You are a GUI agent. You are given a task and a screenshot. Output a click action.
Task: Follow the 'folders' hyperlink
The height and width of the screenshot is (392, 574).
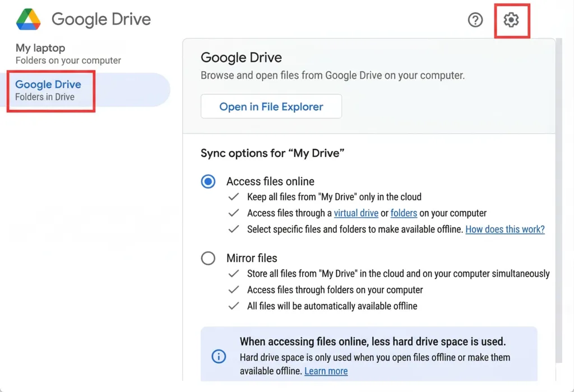[x=404, y=213]
